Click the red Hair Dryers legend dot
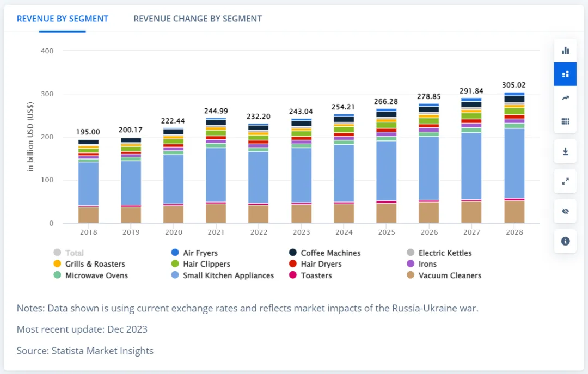The image size is (588, 374). point(293,264)
